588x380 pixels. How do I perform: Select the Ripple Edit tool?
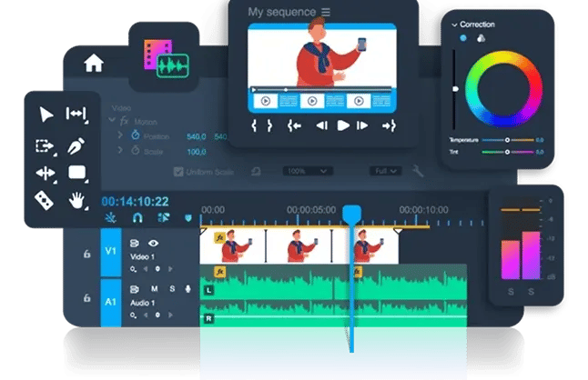coord(76,114)
